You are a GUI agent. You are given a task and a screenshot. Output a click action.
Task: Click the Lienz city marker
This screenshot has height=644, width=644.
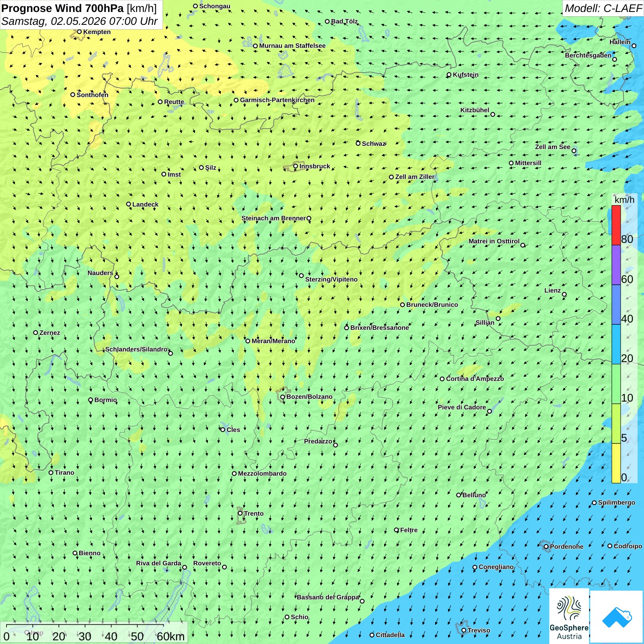click(x=564, y=294)
